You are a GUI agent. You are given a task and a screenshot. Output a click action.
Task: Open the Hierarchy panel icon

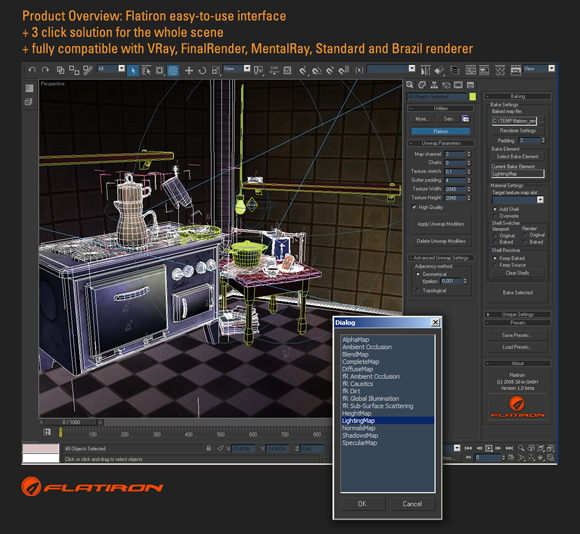click(434, 85)
